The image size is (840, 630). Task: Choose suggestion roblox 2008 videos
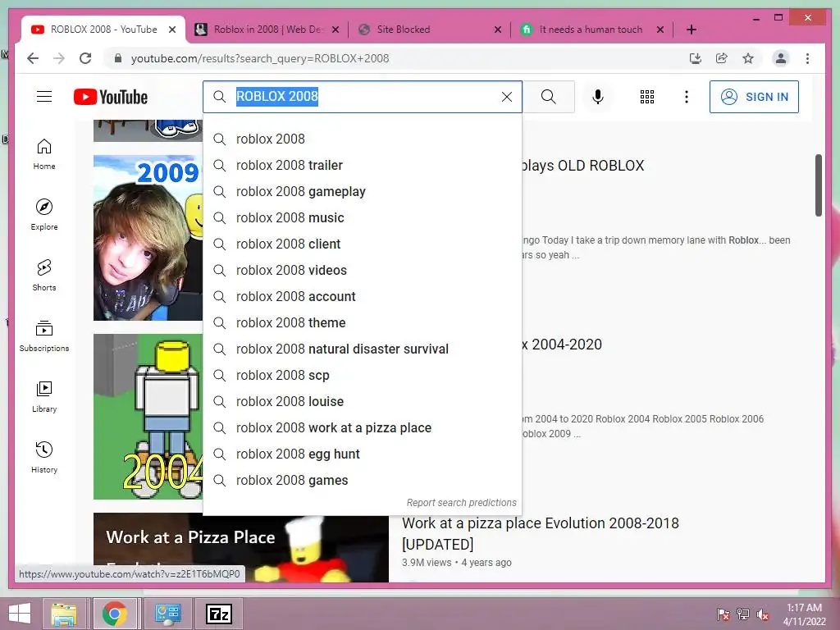point(363,270)
